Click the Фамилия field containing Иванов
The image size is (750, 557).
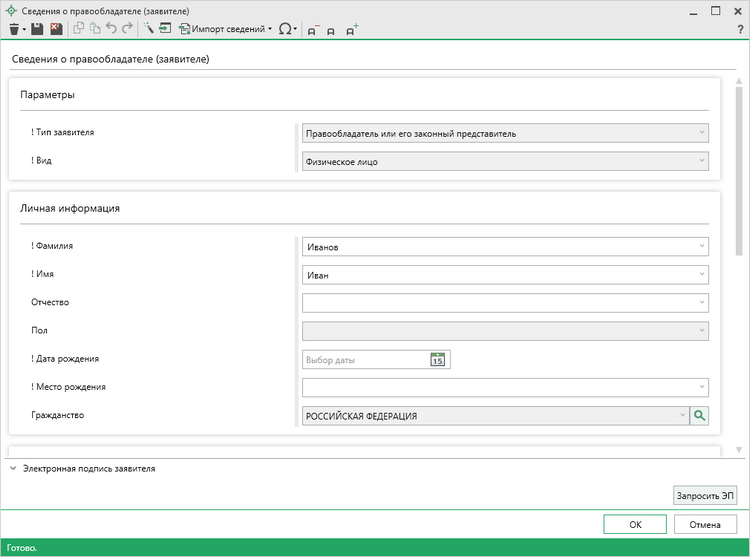[x=505, y=247]
